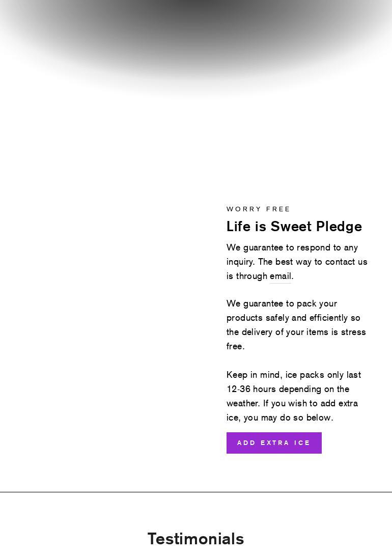Click the paragraph about packing products safely

pyautogui.click(x=295, y=325)
